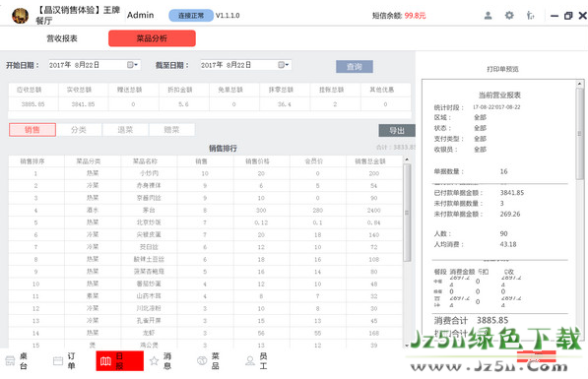Click the 连接正常 connection status badge

pos(191,16)
